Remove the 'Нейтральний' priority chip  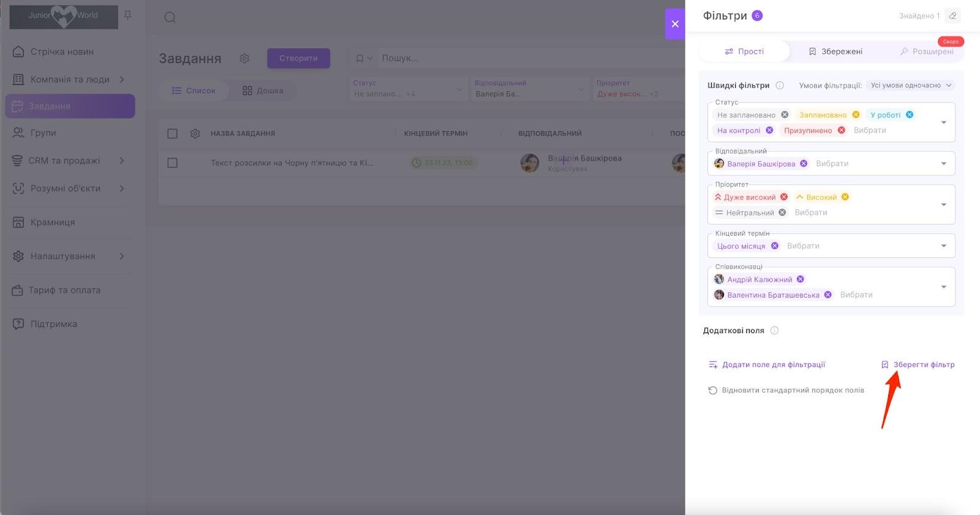[x=782, y=212]
